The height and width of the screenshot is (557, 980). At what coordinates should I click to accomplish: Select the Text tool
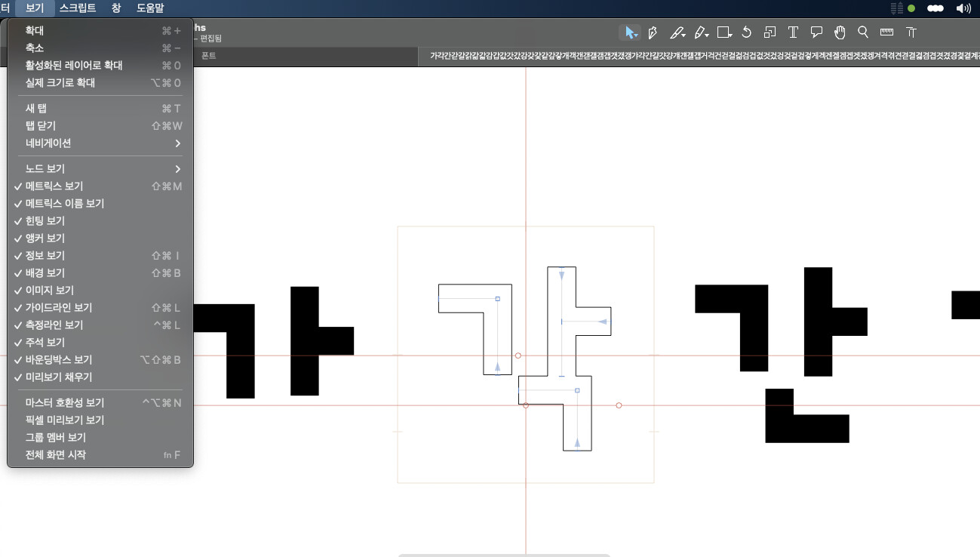coord(793,32)
